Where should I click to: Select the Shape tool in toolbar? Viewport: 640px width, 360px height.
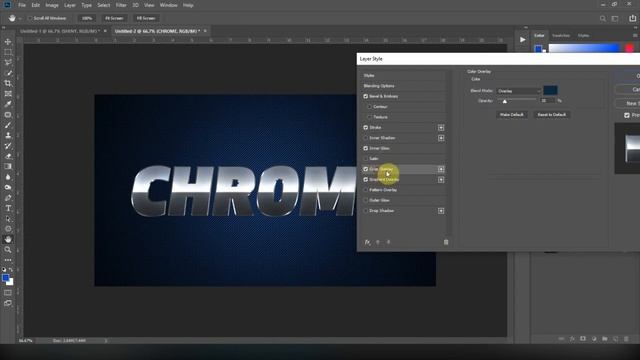point(8,229)
